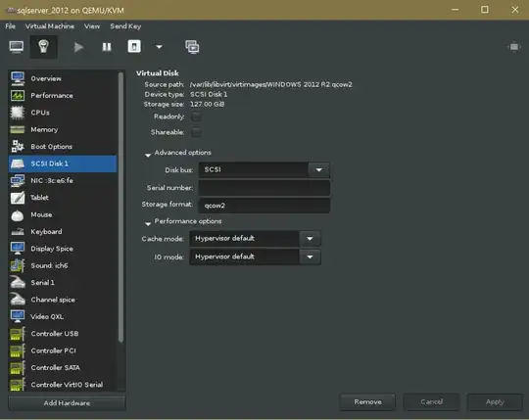This screenshot has width=529, height=420.
Task: Click the storage size 127.00 GiB value
Action: pyautogui.click(x=207, y=104)
